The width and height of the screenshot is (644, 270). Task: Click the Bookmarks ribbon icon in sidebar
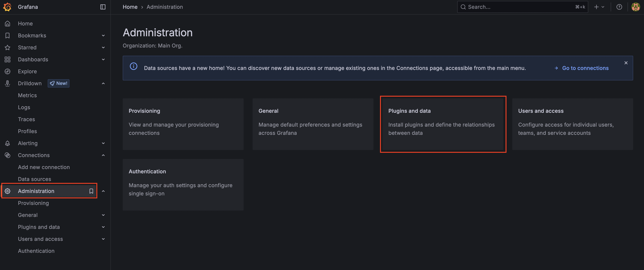point(7,36)
